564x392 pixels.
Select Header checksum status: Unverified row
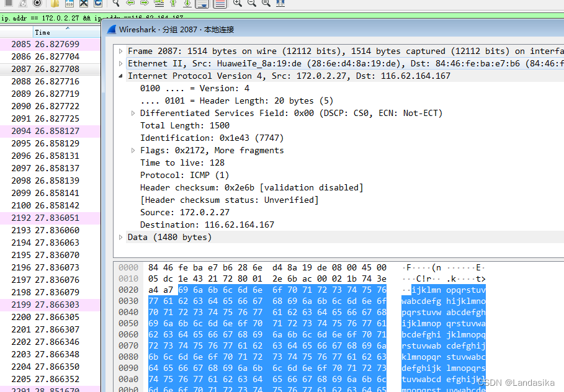coord(230,200)
